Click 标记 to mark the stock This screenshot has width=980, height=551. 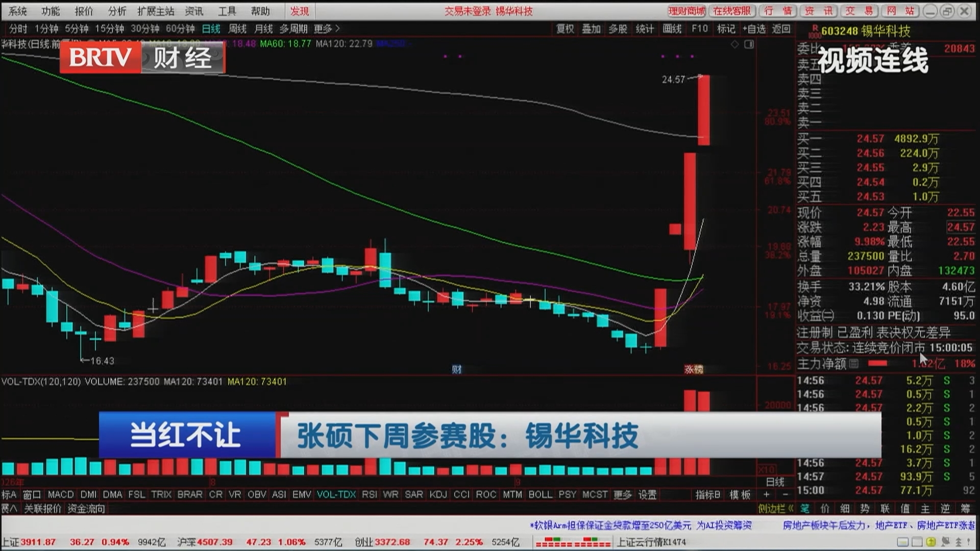[x=726, y=29]
